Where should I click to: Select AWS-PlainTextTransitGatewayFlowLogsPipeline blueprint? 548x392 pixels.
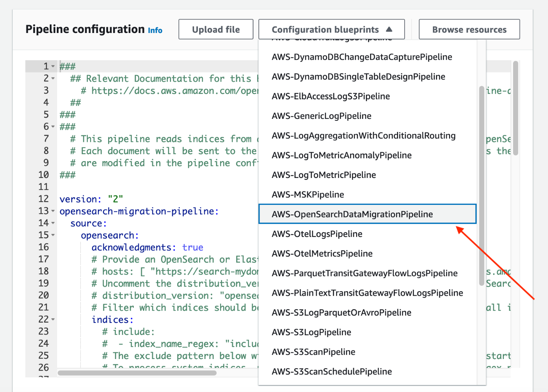pos(367,293)
